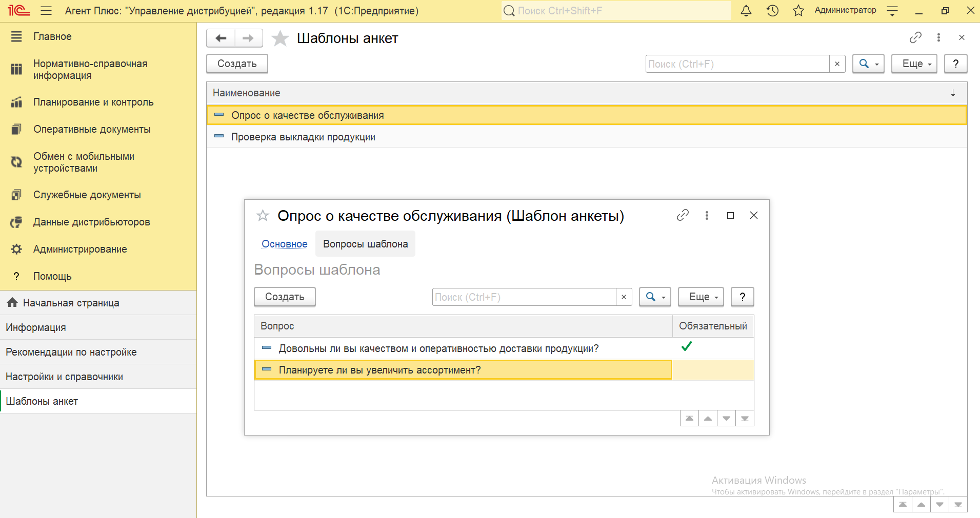This screenshot has height=518, width=980.
Task: Select question Планируете ли вы увеличить ассортимент?
Action: point(463,370)
